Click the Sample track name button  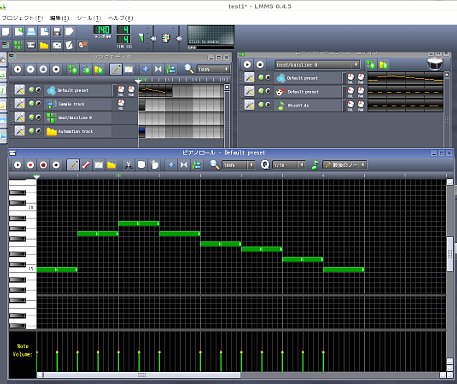78,104
